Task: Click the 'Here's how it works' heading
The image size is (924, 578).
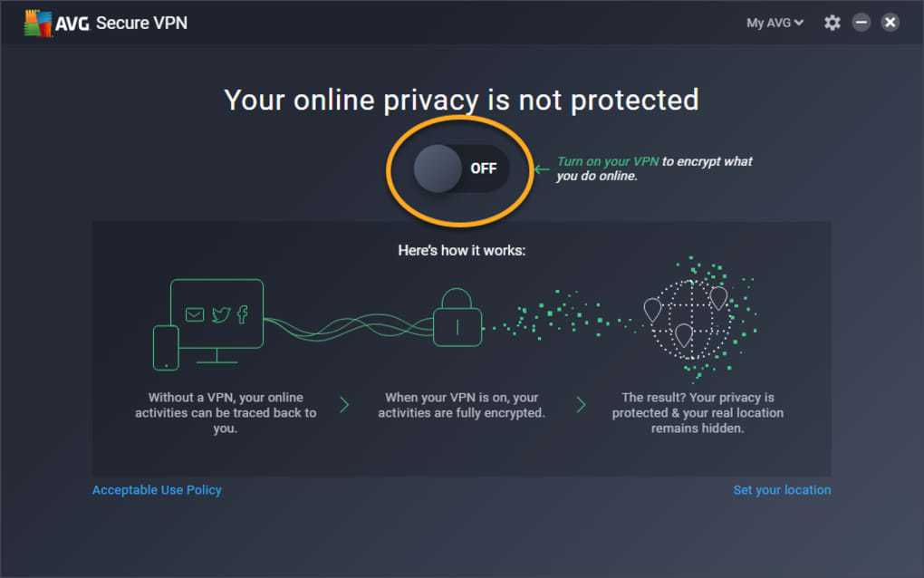Action: [x=461, y=249]
